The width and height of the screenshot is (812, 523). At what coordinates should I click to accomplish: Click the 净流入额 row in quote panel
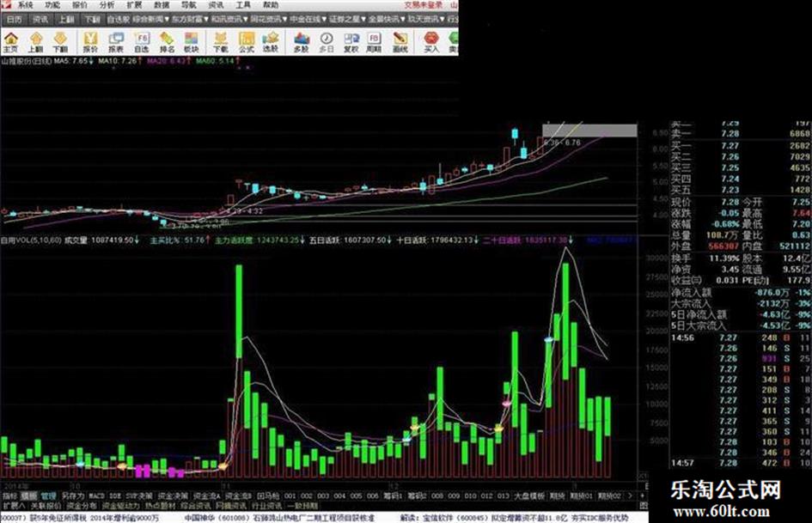741,293
